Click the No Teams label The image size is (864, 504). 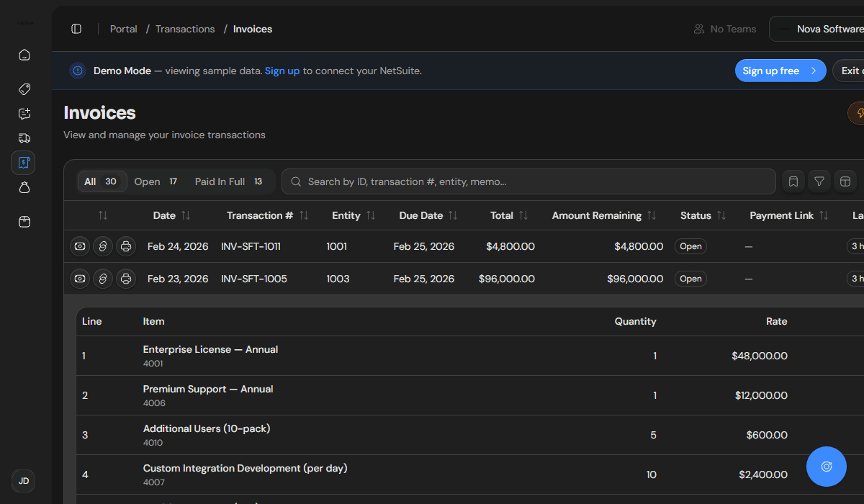click(x=733, y=29)
